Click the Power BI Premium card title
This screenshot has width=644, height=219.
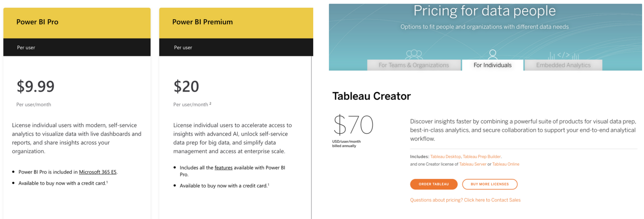click(202, 22)
